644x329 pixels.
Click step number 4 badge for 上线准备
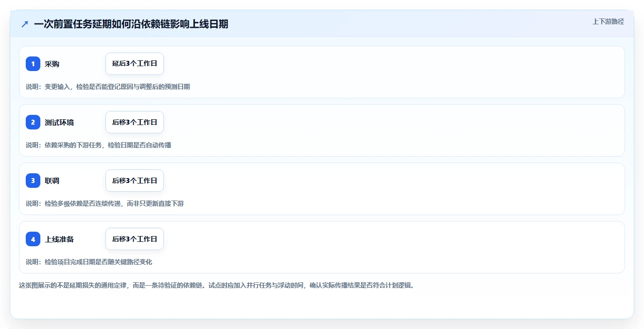33,239
